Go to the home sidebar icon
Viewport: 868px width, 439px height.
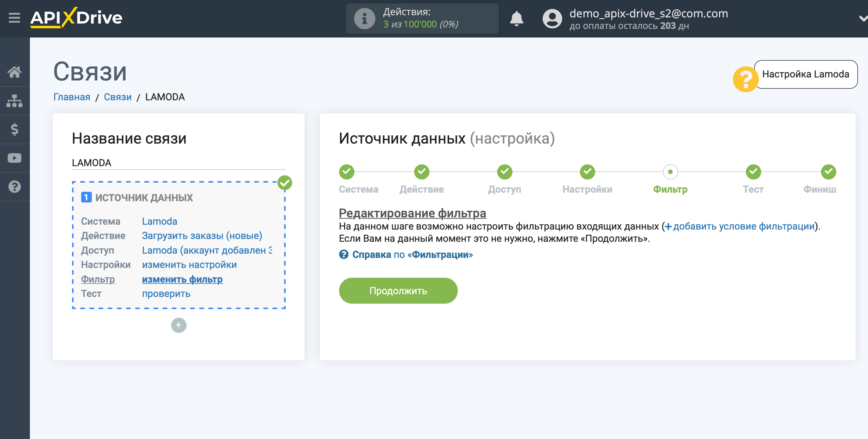point(14,72)
